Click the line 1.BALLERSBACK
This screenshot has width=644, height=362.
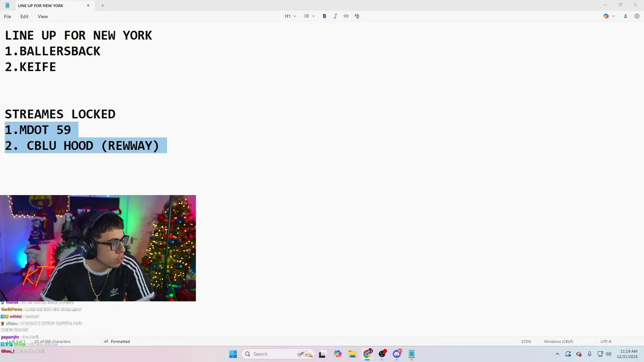coord(53,51)
